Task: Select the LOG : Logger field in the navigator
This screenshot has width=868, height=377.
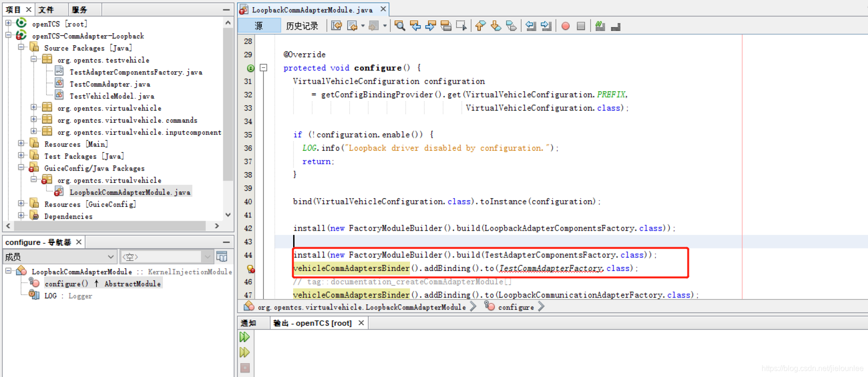Action: click(x=68, y=296)
